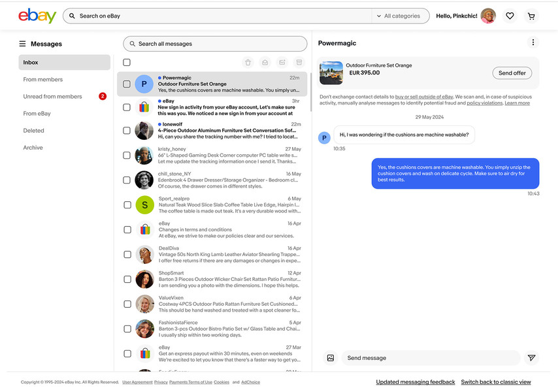Tick the checkbox for Sport_realpro message
The width and height of the screenshot is (558, 392).
127,205
